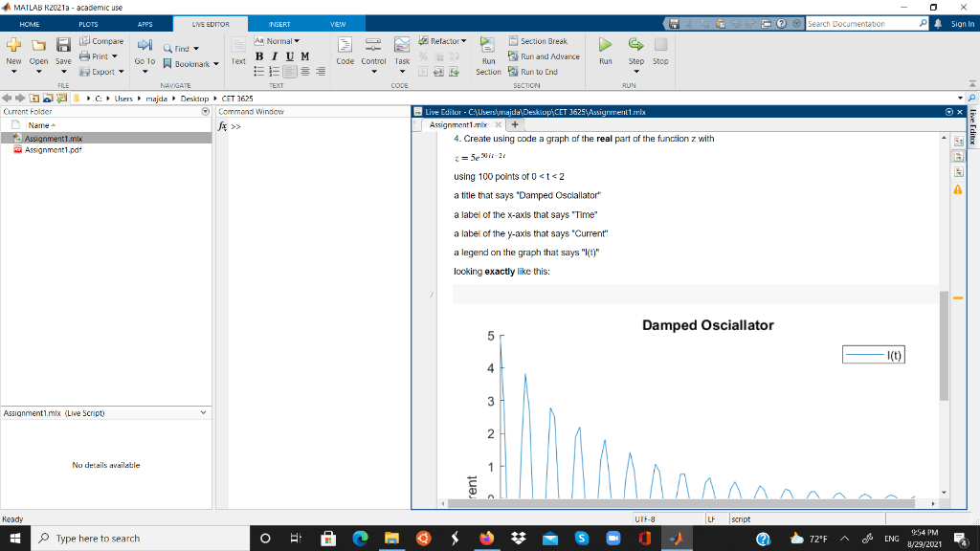
Task: Click the orange warning icon in the editor
Action: [x=957, y=189]
